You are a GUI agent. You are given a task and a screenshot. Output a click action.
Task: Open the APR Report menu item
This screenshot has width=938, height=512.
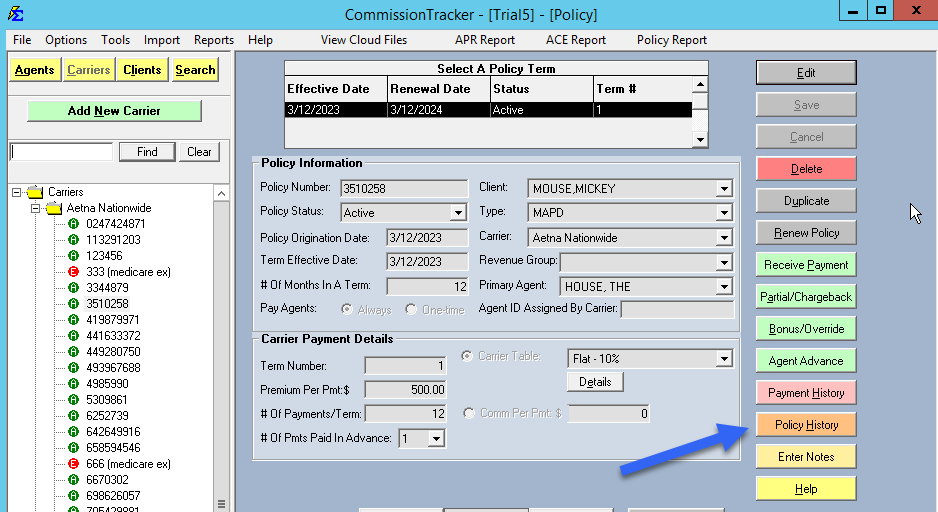484,40
